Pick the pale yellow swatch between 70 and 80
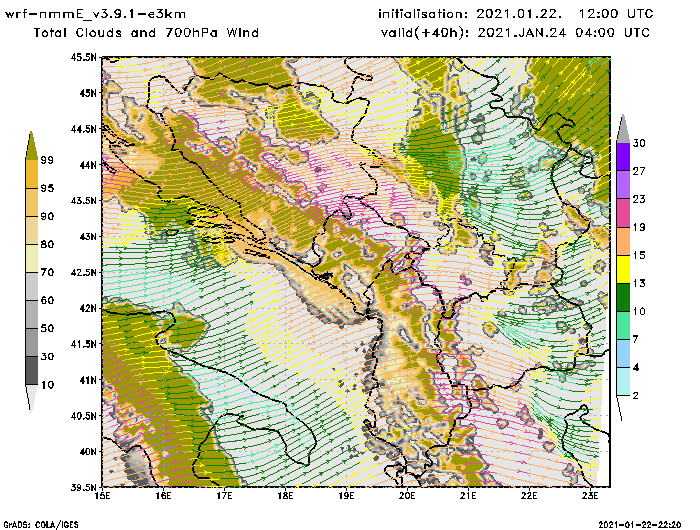Viewport: 700px width, 530px height. [32, 259]
